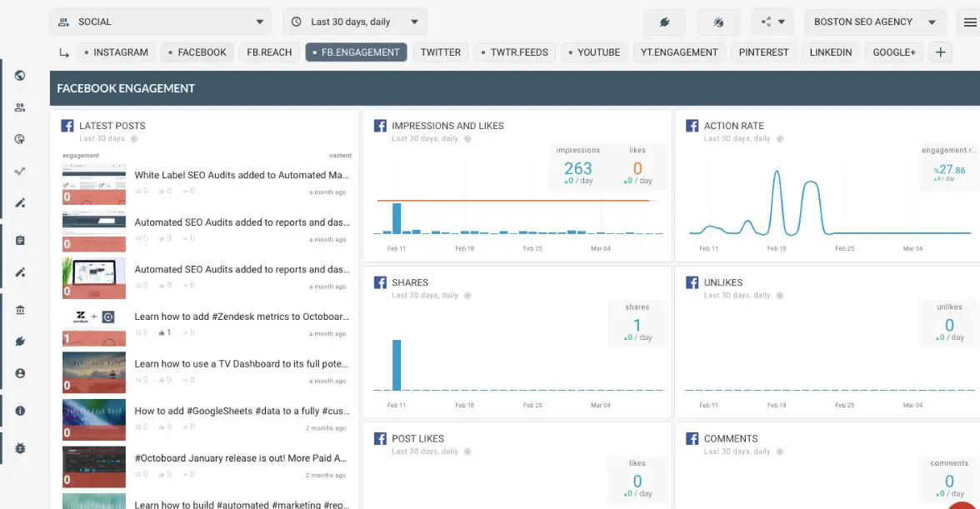Open the Zendesk metrics post link
Image resolution: width=980 pixels, height=509 pixels.
[242, 317]
